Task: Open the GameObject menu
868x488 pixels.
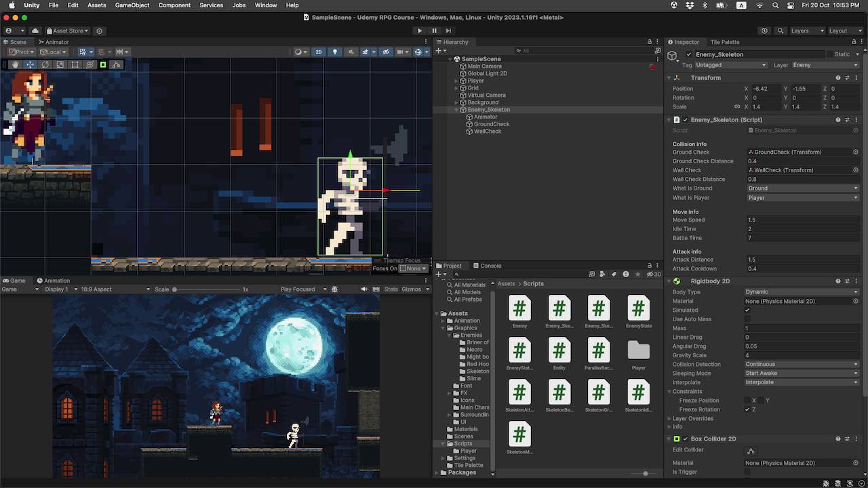Action: [x=132, y=5]
